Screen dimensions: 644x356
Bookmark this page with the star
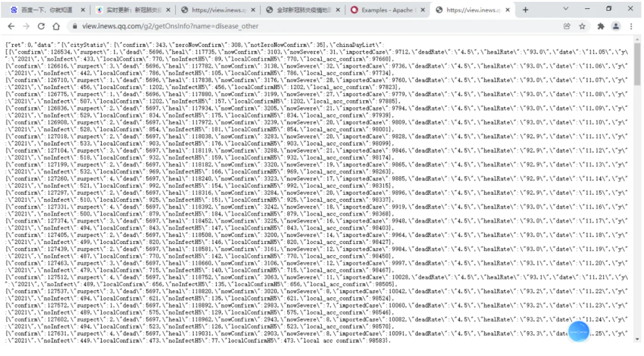pos(582,26)
